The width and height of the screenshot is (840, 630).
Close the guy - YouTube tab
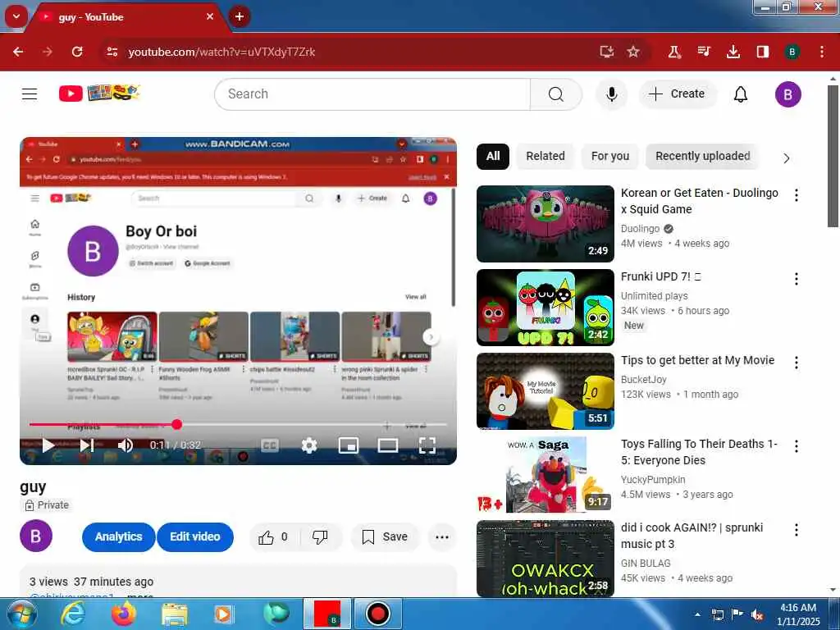point(210,16)
